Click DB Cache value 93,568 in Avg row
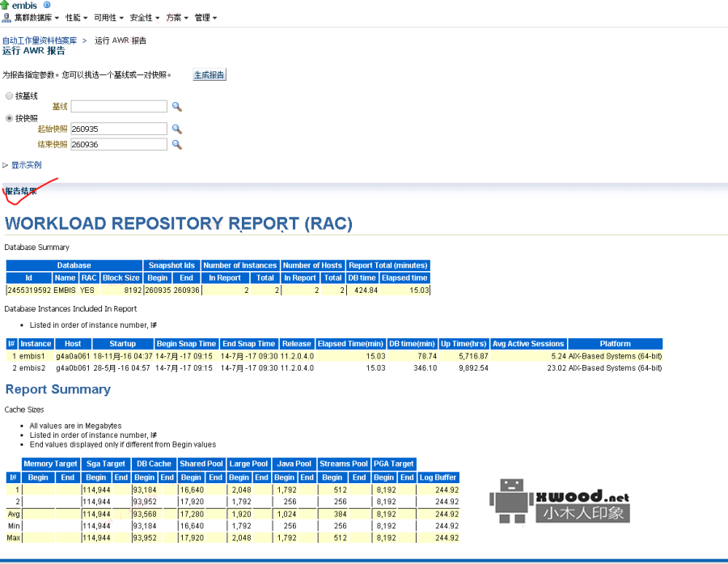This screenshot has height=564, width=728. click(145, 515)
